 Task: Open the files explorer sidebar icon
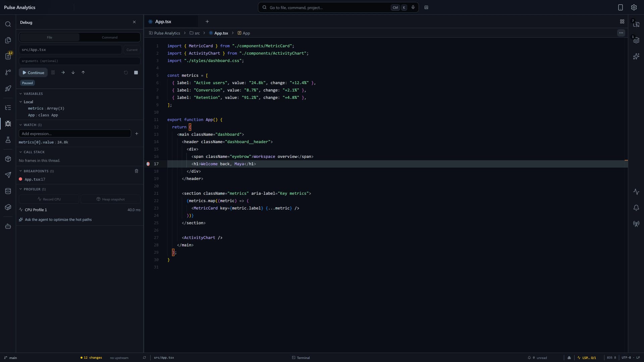point(8,40)
